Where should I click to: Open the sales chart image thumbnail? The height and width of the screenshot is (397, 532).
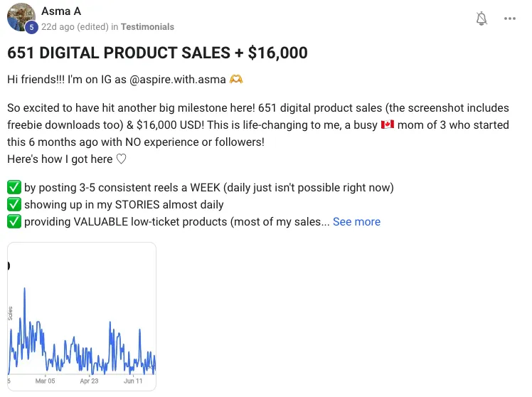coord(82,317)
